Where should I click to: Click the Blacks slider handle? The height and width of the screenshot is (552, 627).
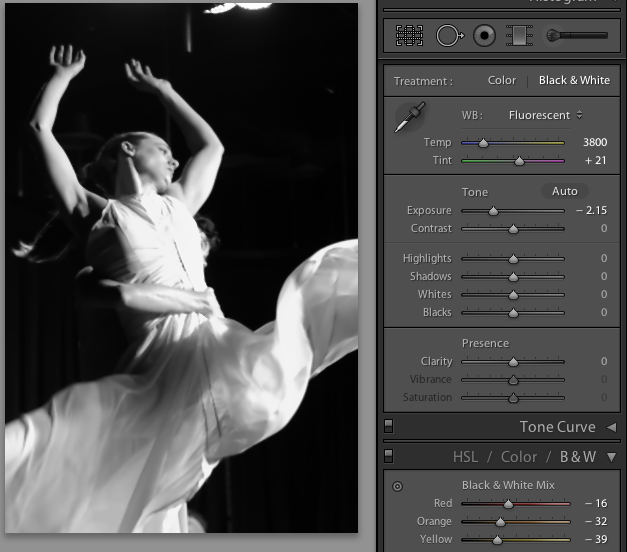(x=513, y=313)
